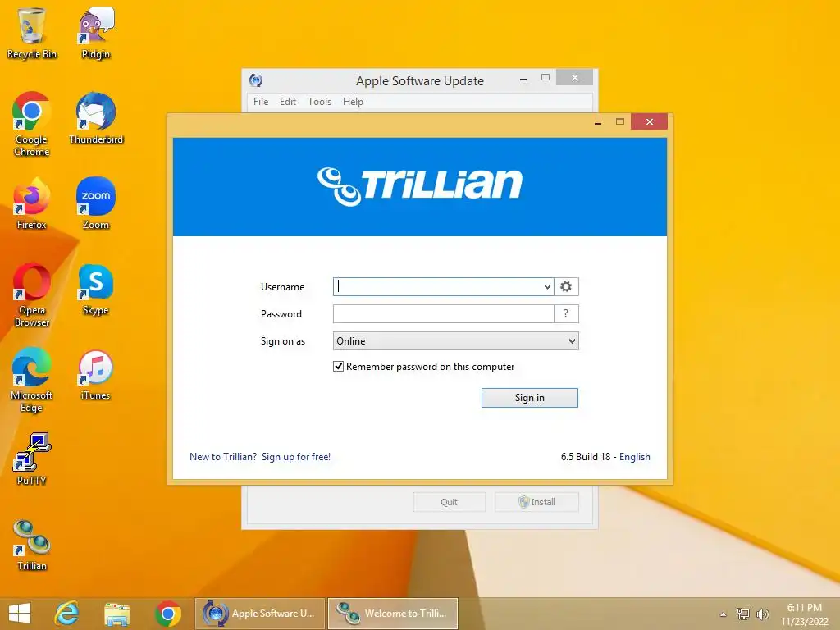Change language via the English link
Image resolution: width=840 pixels, height=630 pixels.
(x=635, y=457)
